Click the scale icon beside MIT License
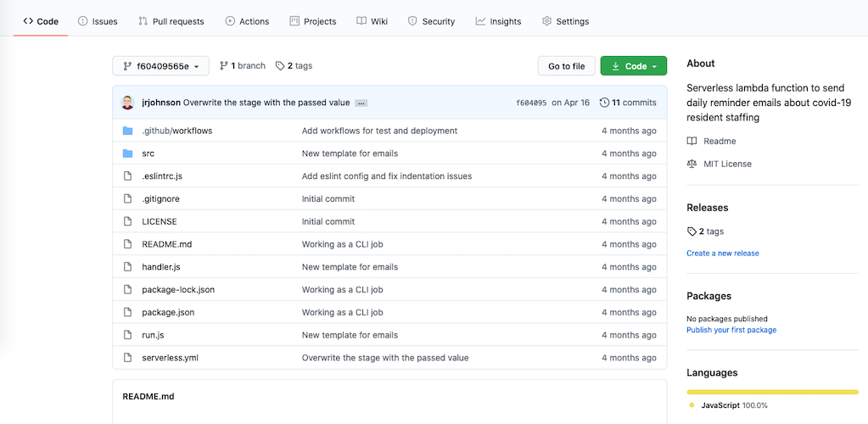 (692, 164)
